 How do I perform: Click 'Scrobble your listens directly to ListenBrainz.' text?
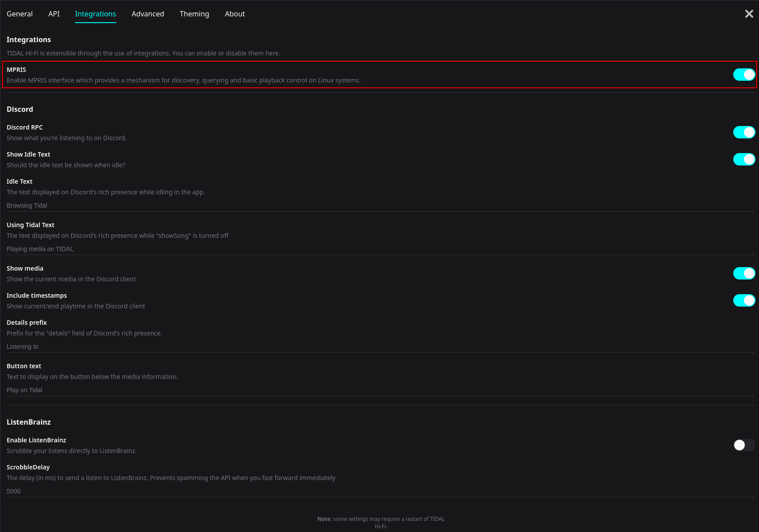click(72, 451)
